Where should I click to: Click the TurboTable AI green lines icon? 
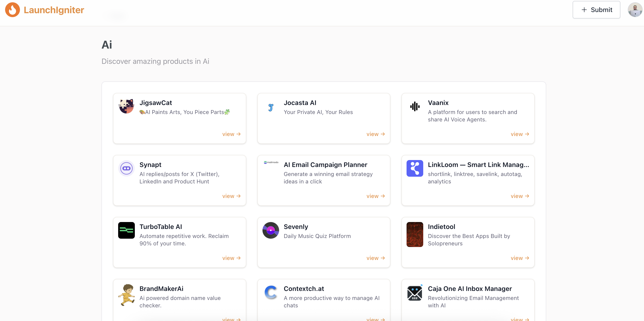point(126,230)
